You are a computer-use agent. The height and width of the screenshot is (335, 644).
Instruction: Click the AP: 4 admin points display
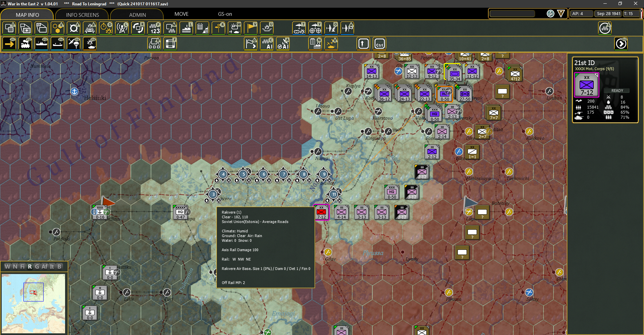click(582, 14)
